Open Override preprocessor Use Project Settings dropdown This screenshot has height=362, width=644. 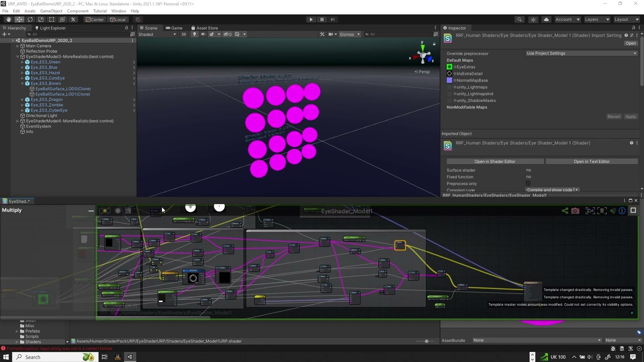[x=582, y=53]
